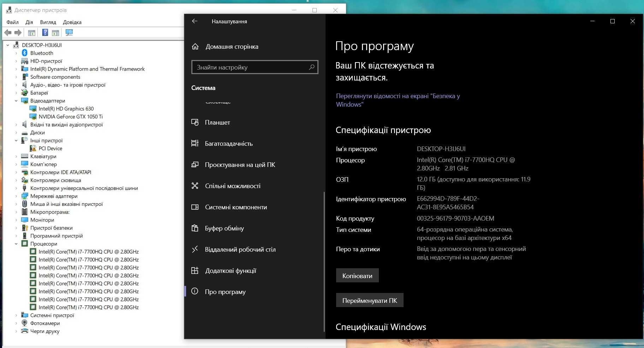
Task: Select Контролери IDE ATA/ATAPI row
Action: coord(61,172)
